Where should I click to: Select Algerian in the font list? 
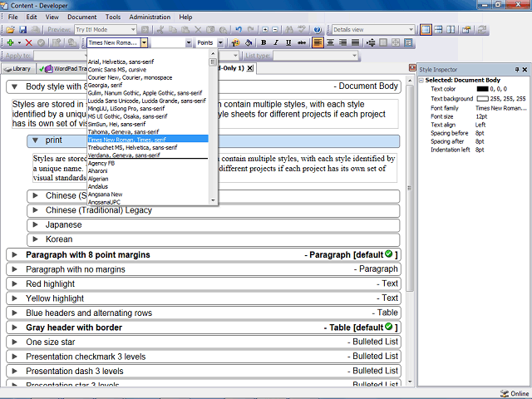coord(148,179)
